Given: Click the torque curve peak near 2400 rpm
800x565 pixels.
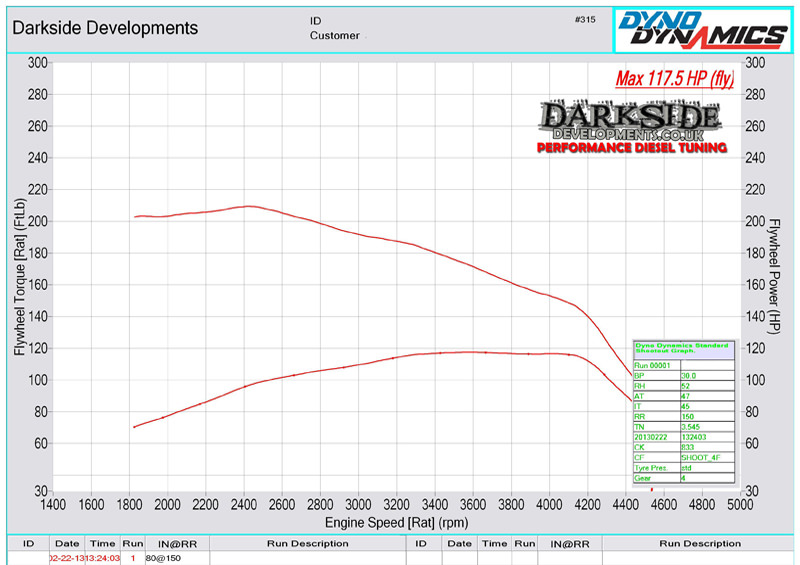Looking at the screenshot, I should pyautogui.click(x=247, y=206).
